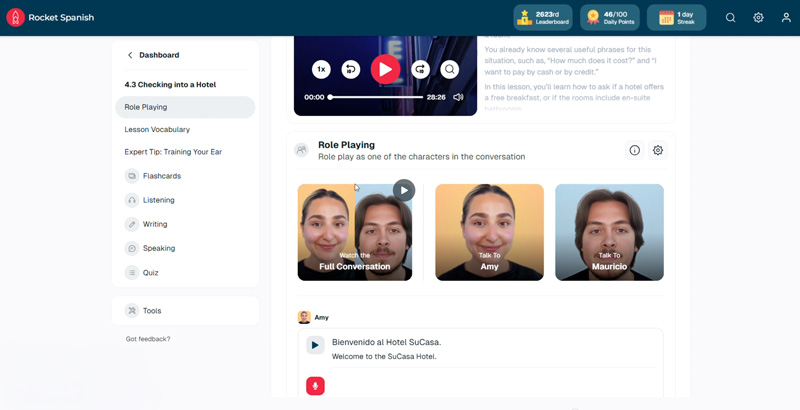Click the audio progress bar
This screenshot has height=410, width=800.
[x=376, y=97]
